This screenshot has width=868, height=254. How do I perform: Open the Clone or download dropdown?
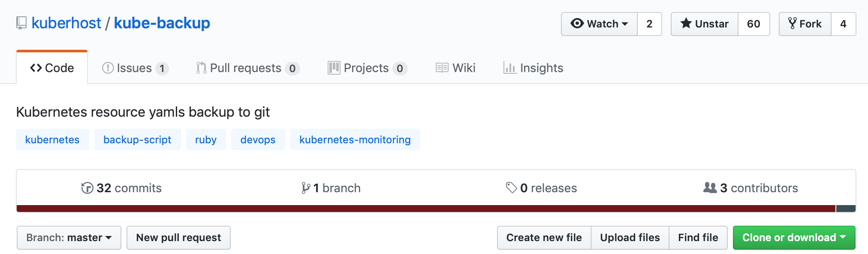[x=794, y=238]
